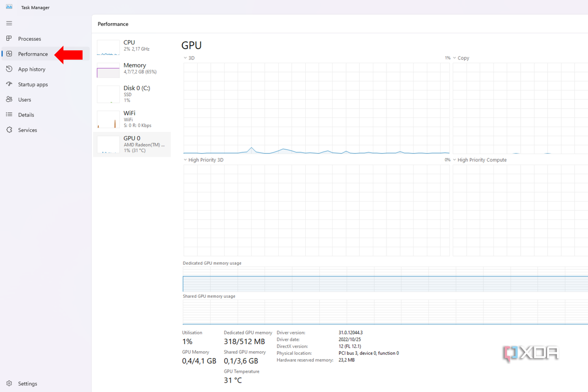Open the Copy engine graph dropdown
Image resolution: width=588 pixels, height=392 pixels.
tap(455, 58)
